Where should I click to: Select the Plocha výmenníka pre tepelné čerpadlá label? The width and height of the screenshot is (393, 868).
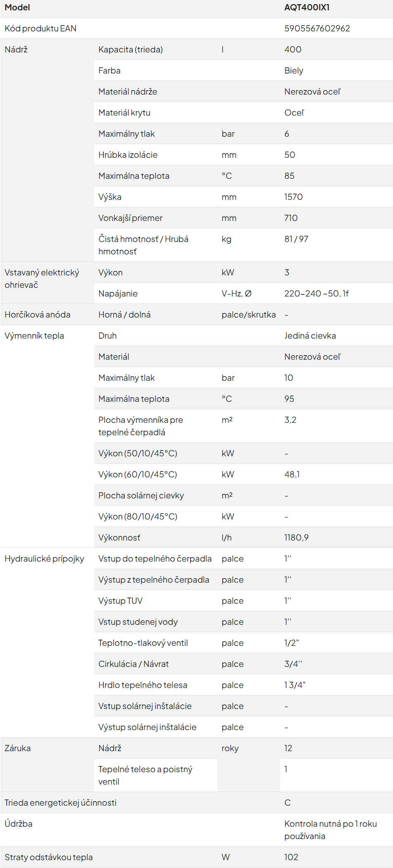click(x=141, y=426)
